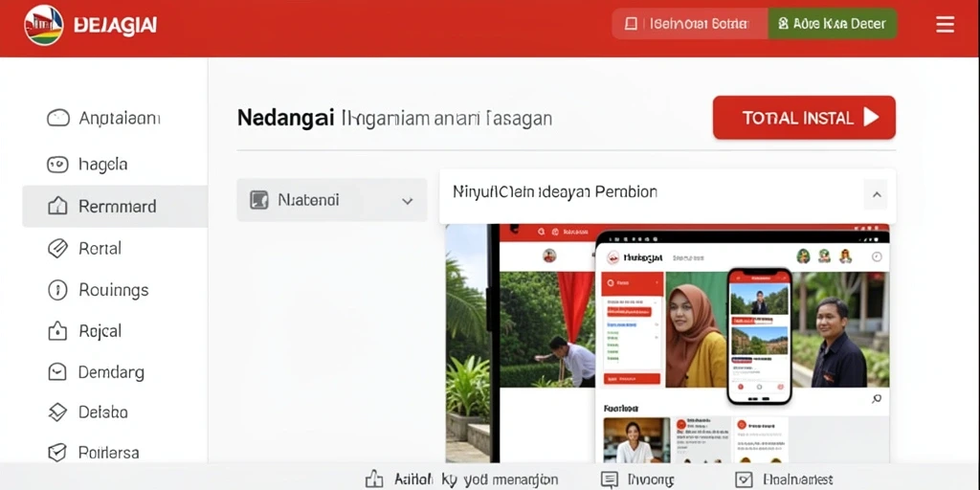
Task: Click the app preview screenshot image
Action: coord(667,344)
